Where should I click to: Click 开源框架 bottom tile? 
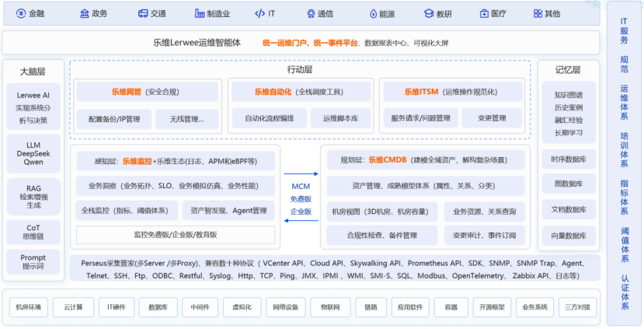tap(492, 306)
